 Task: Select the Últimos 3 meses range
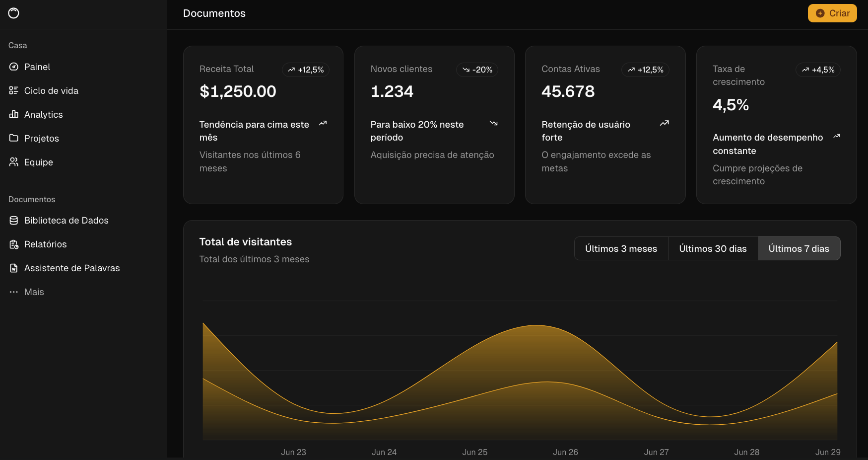tap(621, 249)
